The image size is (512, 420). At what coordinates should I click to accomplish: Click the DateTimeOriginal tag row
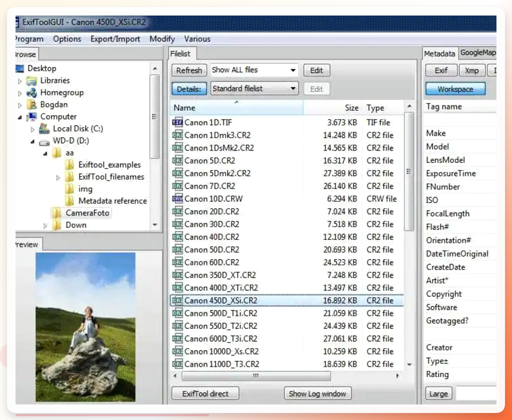pyautogui.click(x=460, y=254)
